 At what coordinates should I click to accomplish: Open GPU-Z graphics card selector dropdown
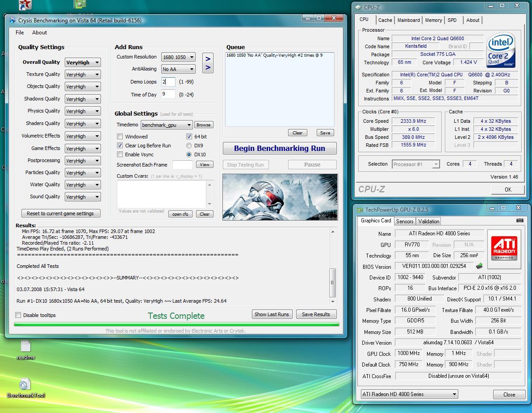click(410, 394)
